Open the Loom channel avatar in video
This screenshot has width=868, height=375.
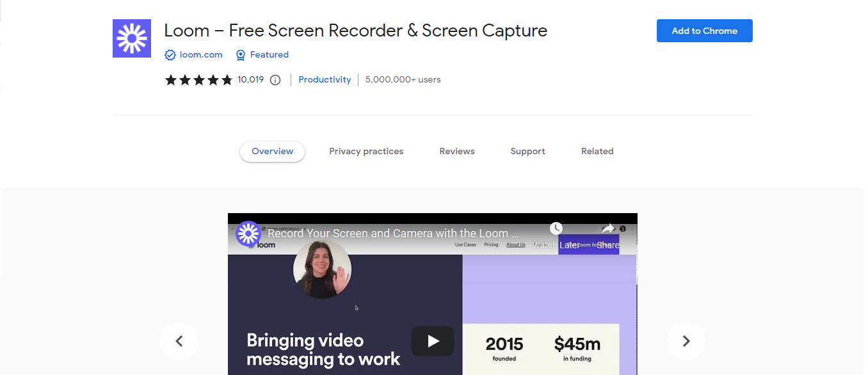(248, 234)
